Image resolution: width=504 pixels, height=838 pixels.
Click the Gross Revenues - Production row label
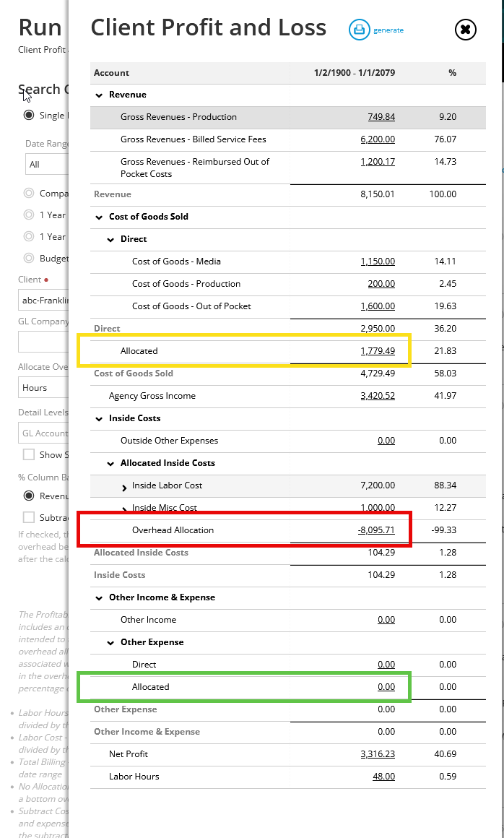point(178,116)
